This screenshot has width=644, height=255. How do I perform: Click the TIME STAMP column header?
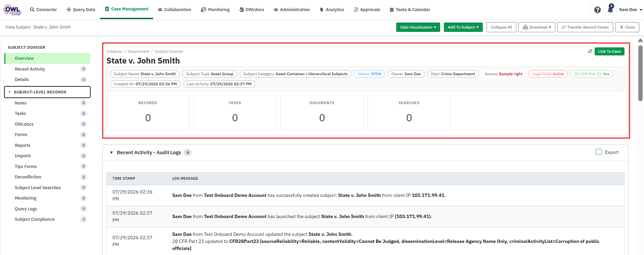124,179
